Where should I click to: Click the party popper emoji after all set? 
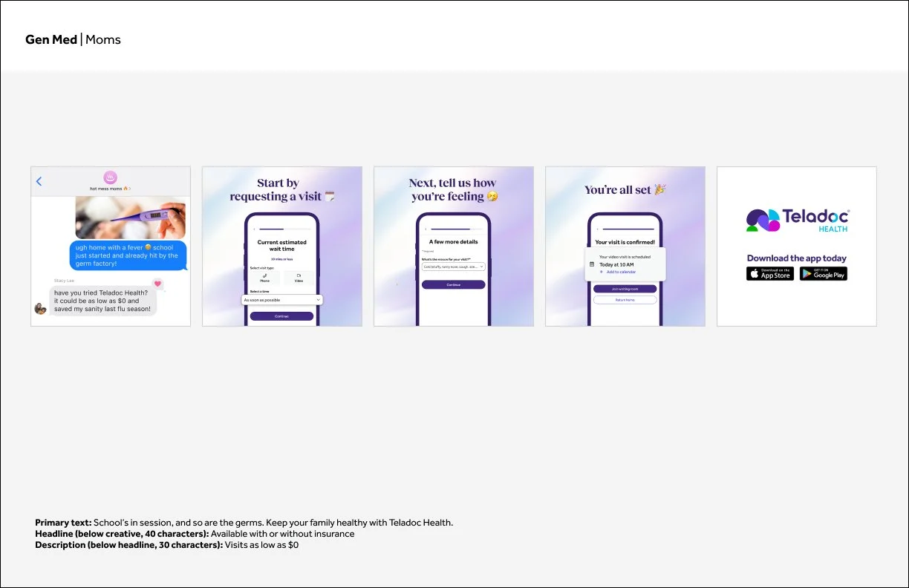pos(660,189)
